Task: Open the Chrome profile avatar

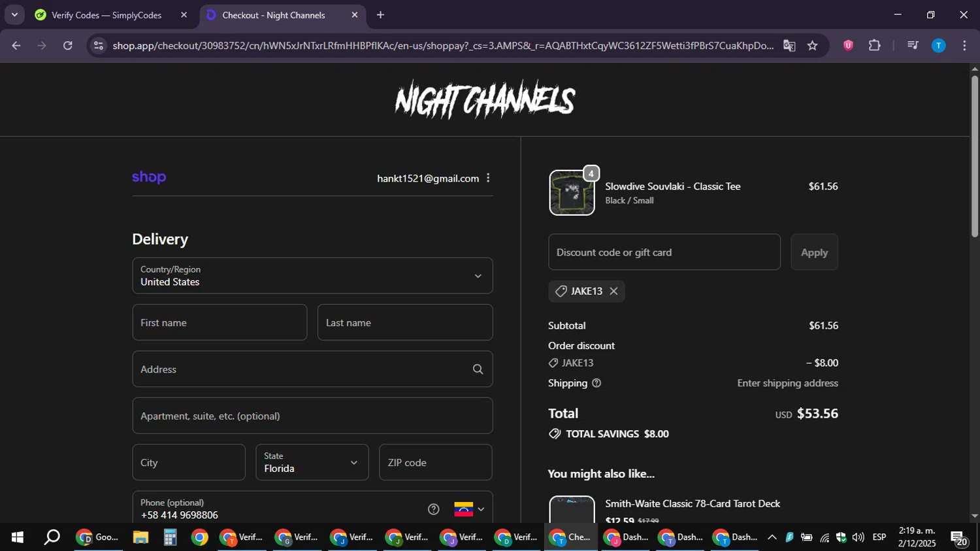Action: 938,46
